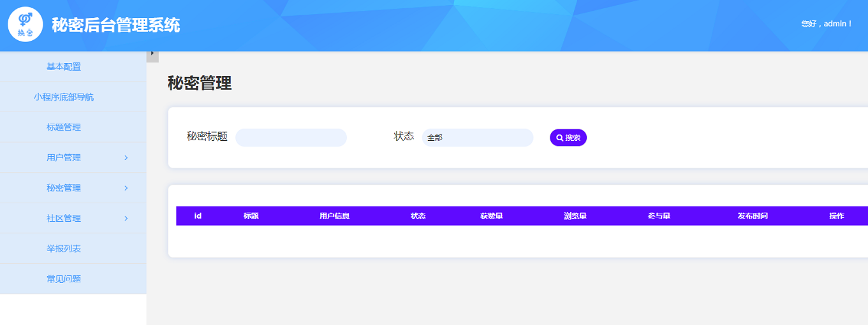Click the 秘密管理 page heading
Viewport: 868px width, 325px height.
coord(200,83)
